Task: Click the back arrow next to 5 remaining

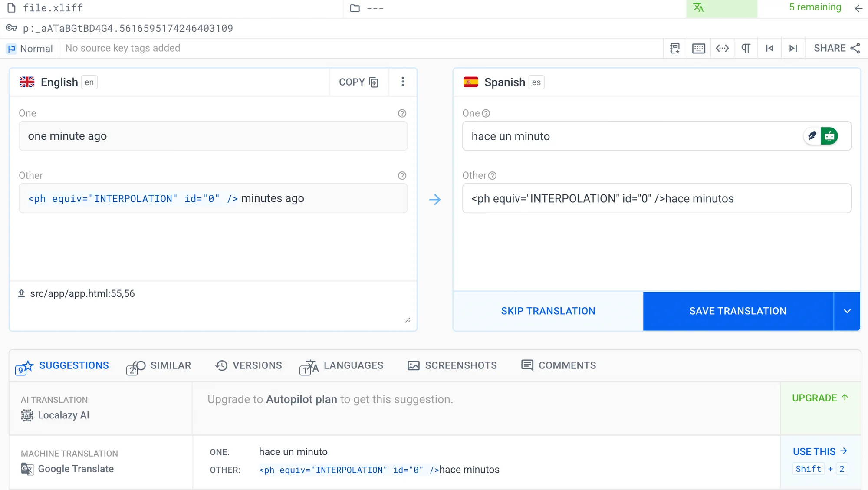Action: click(858, 8)
